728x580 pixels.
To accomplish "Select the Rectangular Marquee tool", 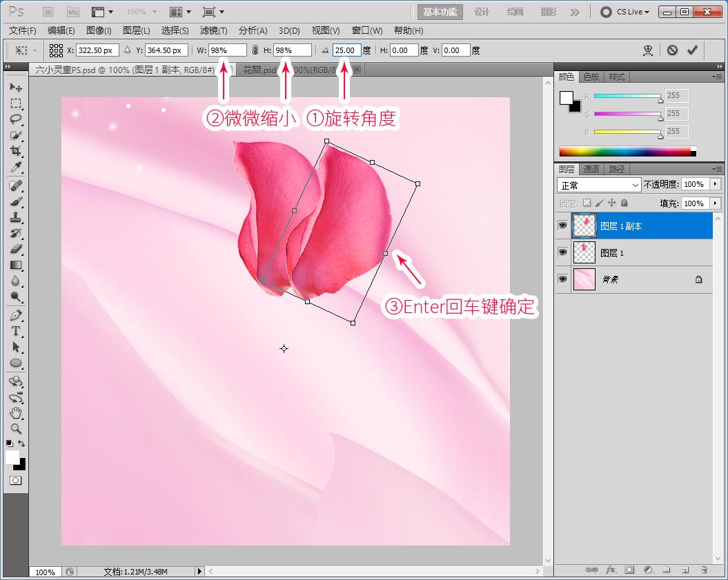I will click(16, 103).
